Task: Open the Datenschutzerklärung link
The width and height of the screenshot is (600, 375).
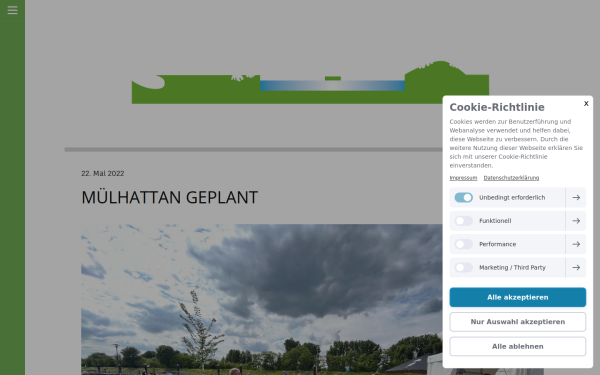Action: (x=511, y=178)
